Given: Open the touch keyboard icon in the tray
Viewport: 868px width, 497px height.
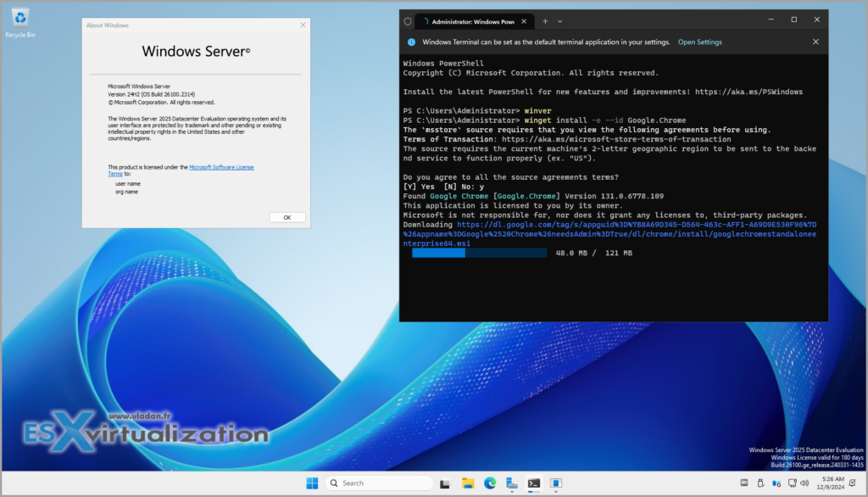Looking at the screenshot, I should pos(744,483).
